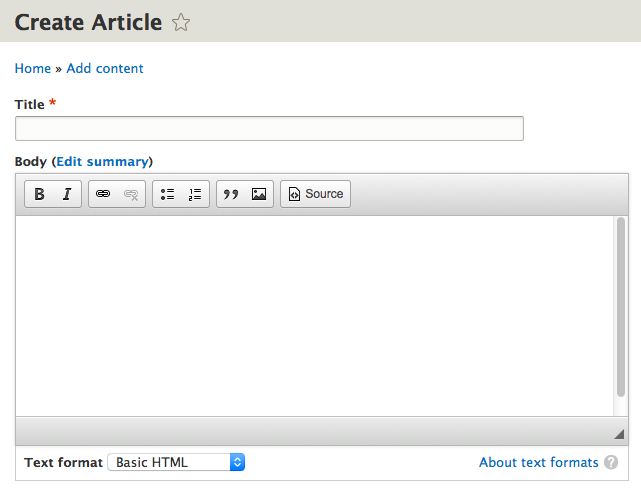Open About text formats link
Screen dimensions: 641x490
click(x=538, y=462)
